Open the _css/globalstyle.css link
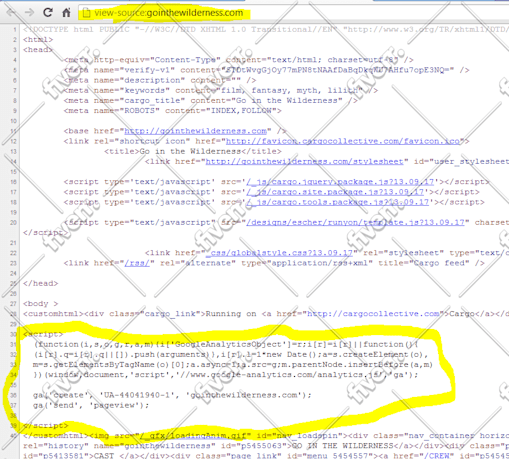Viewport: 509px width, 459px height. click(279, 253)
